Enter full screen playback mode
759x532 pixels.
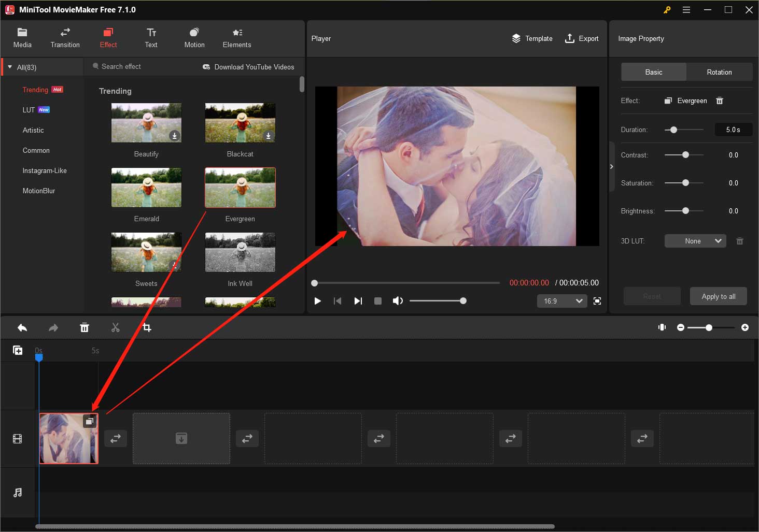point(597,301)
